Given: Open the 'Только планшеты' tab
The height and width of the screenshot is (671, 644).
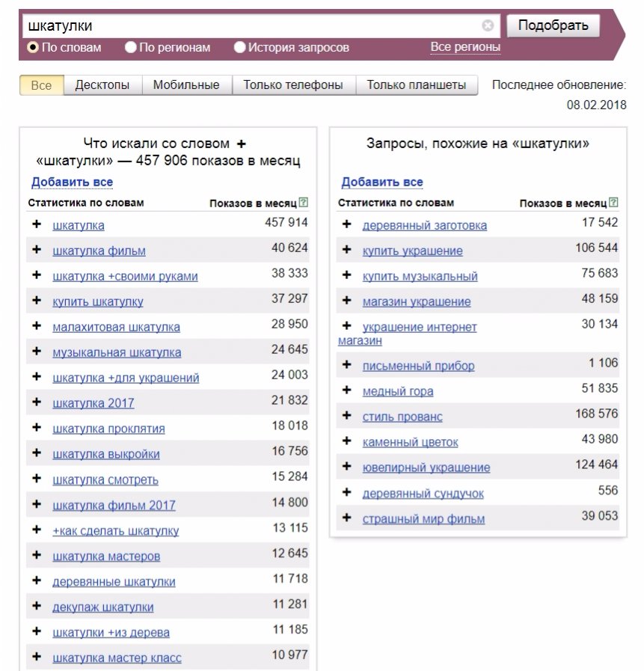Looking at the screenshot, I should pos(416,85).
